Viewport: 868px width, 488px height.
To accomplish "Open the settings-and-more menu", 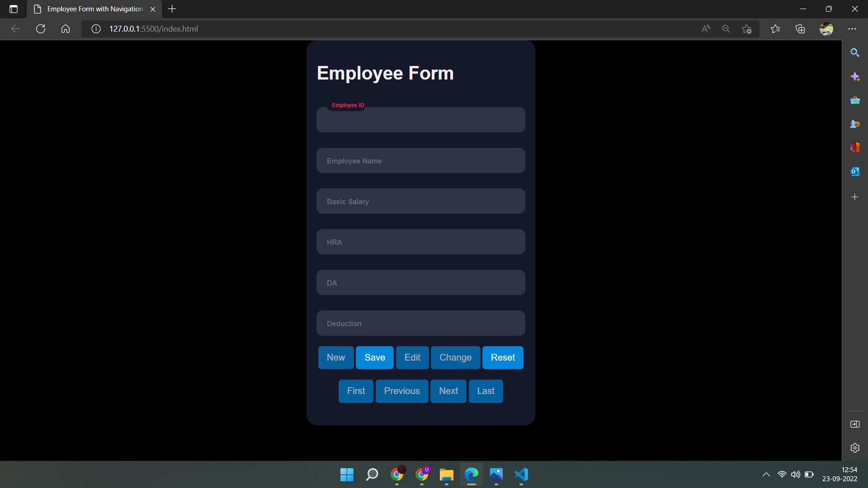I will click(x=853, y=28).
